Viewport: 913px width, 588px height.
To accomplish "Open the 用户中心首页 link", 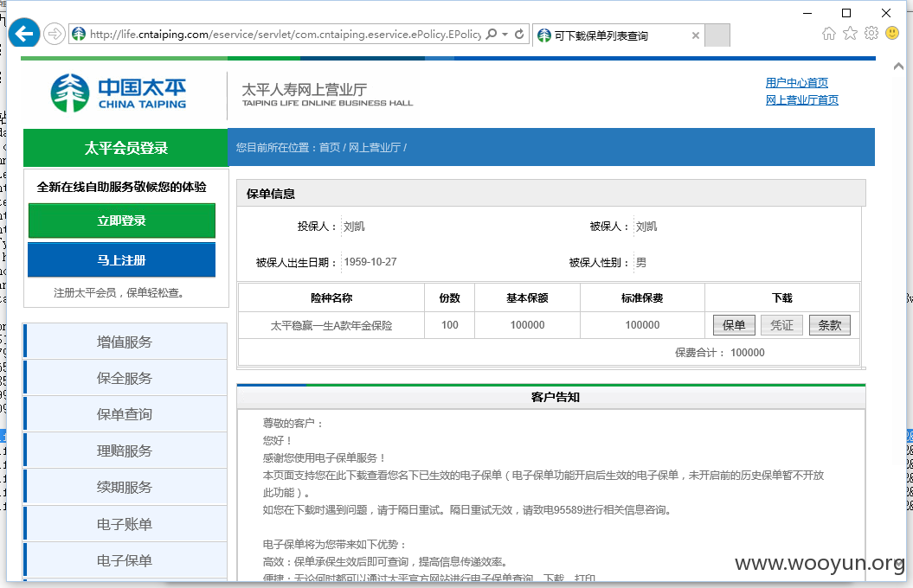I will [796, 83].
